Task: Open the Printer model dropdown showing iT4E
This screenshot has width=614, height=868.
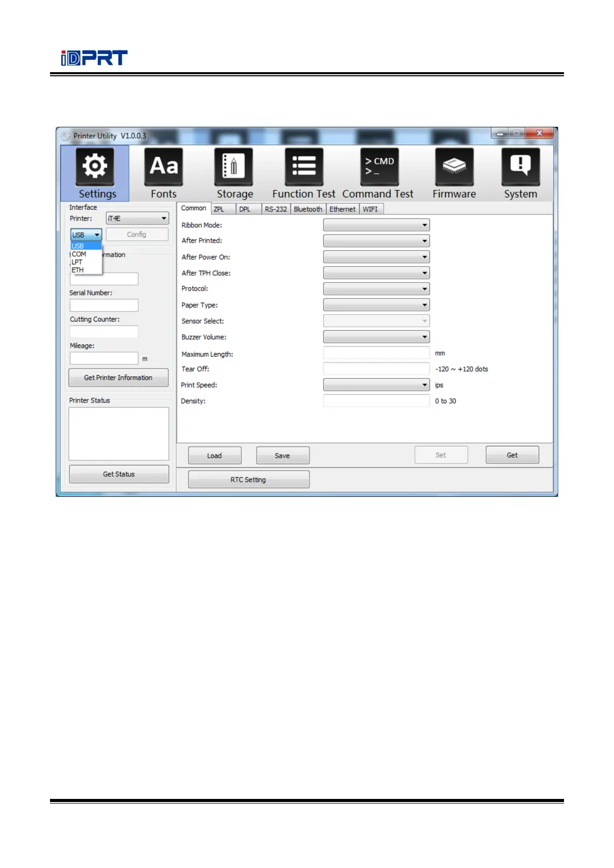Action: click(x=137, y=219)
